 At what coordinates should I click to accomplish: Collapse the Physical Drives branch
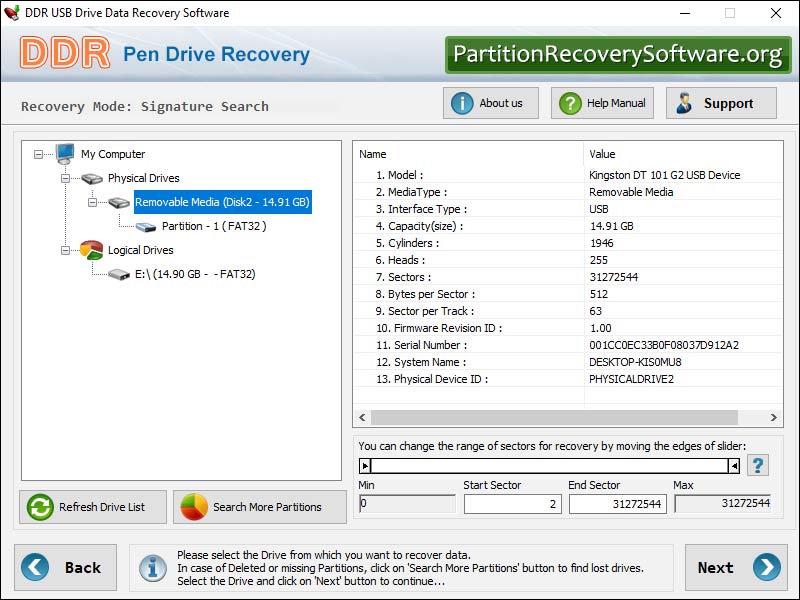66,178
